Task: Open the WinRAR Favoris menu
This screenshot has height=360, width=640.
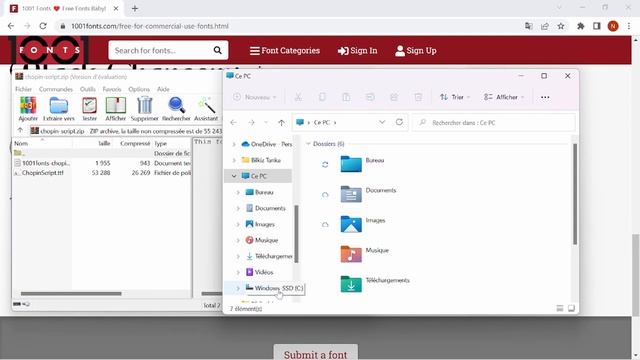Action: click(x=112, y=89)
